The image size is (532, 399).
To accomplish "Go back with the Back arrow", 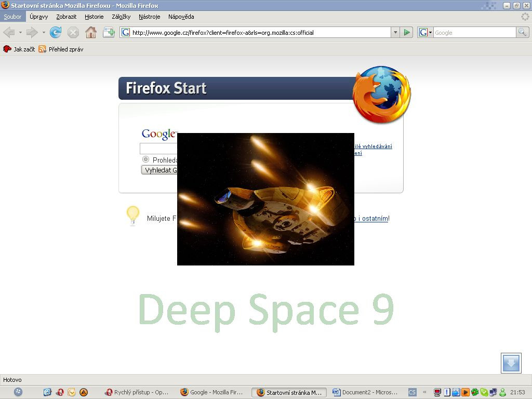I will 9,33.
